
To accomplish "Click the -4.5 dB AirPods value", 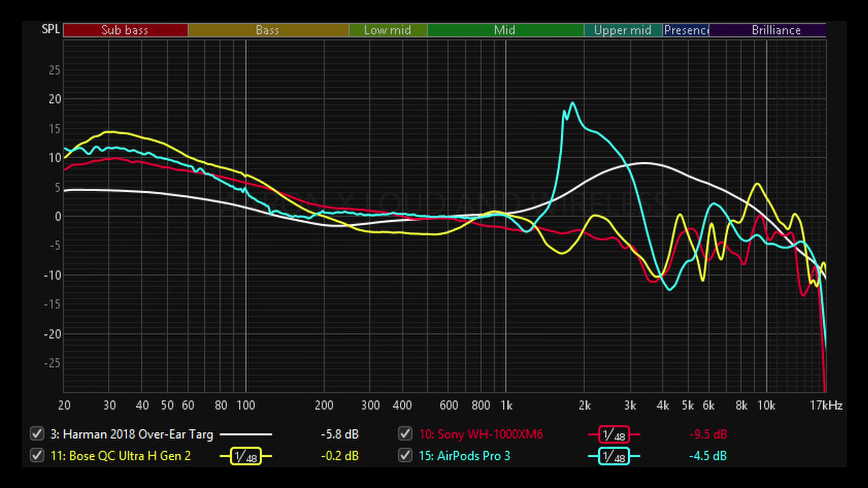I will pyautogui.click(x=708, y=455).
